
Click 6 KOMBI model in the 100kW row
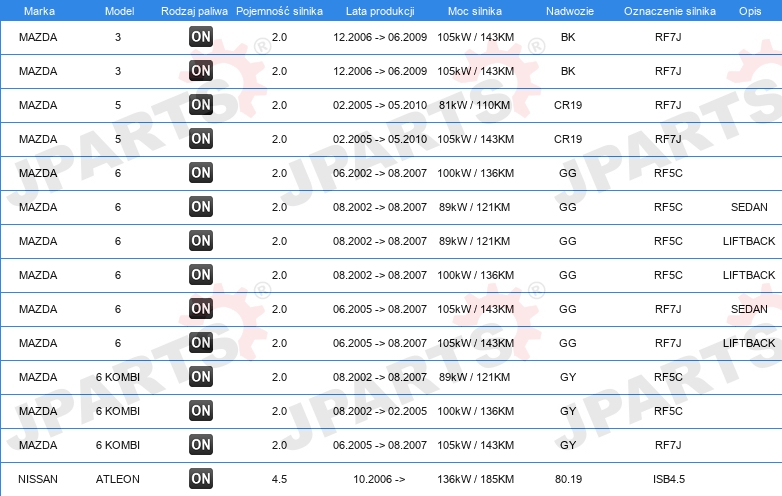pyautogui.click(x=118, y=411)
